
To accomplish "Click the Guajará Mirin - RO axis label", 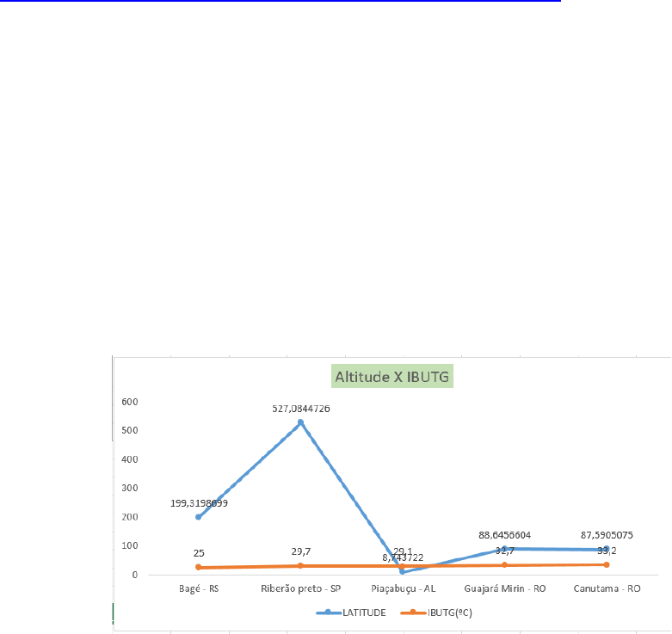I will click(504, 588).
